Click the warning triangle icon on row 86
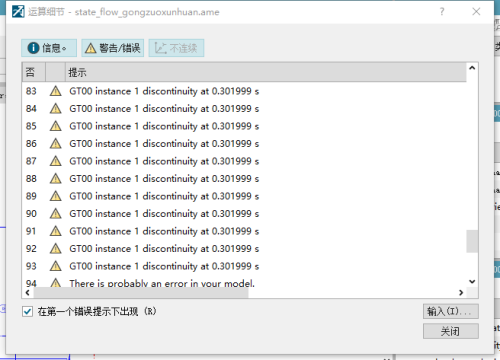Viewport: 500px width, 360px height. [55, 143]
